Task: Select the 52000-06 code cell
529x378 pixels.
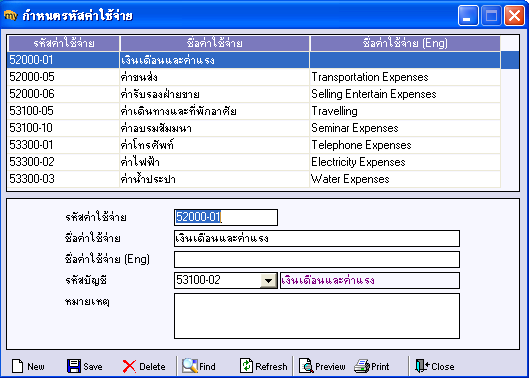Action: tap(63, 94)
